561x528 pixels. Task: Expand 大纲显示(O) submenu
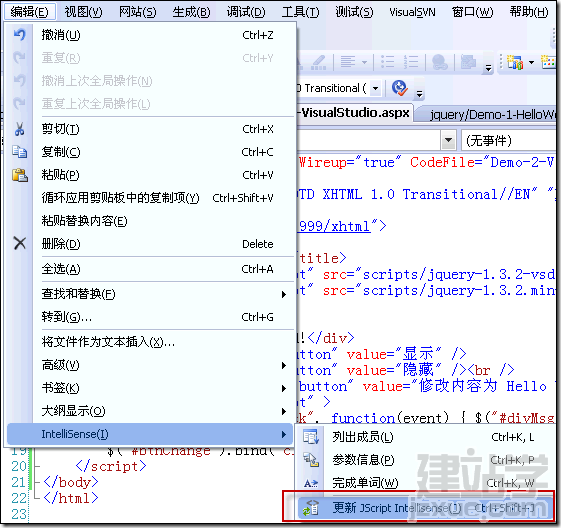coord(150,411)
